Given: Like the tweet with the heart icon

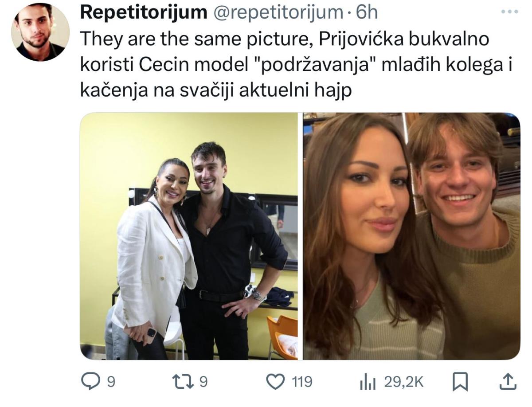Looking at the screenshot, I should [275, 381].
